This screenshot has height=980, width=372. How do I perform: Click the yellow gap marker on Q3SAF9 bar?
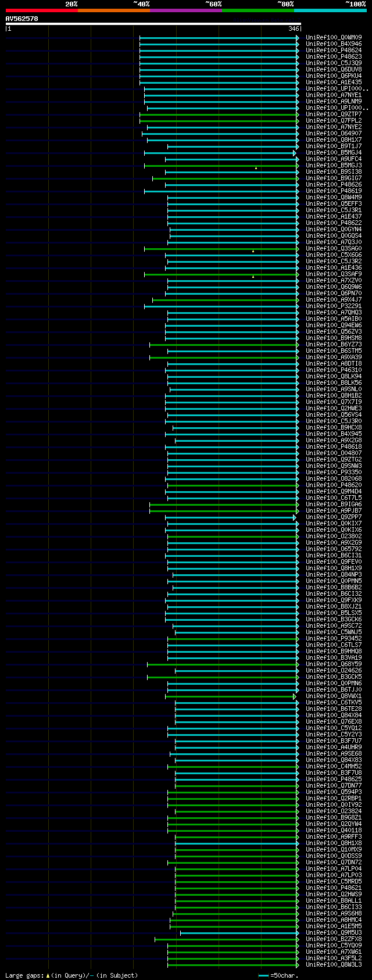(253, 277)
